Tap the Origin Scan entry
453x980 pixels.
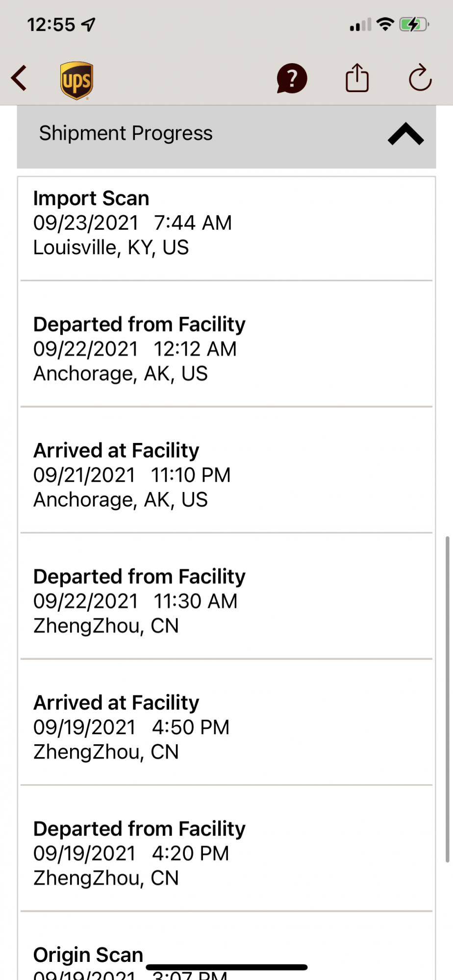(x=88, y=955)
